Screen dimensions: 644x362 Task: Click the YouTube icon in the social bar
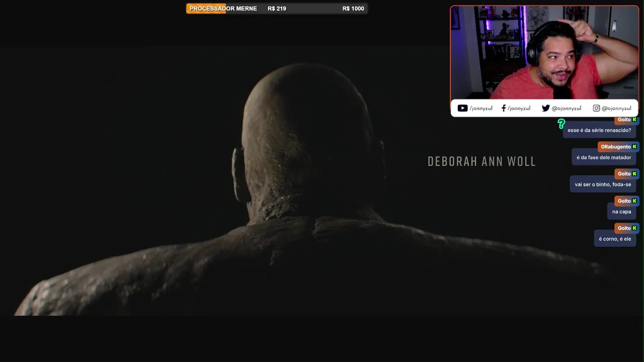pos(462,108)
